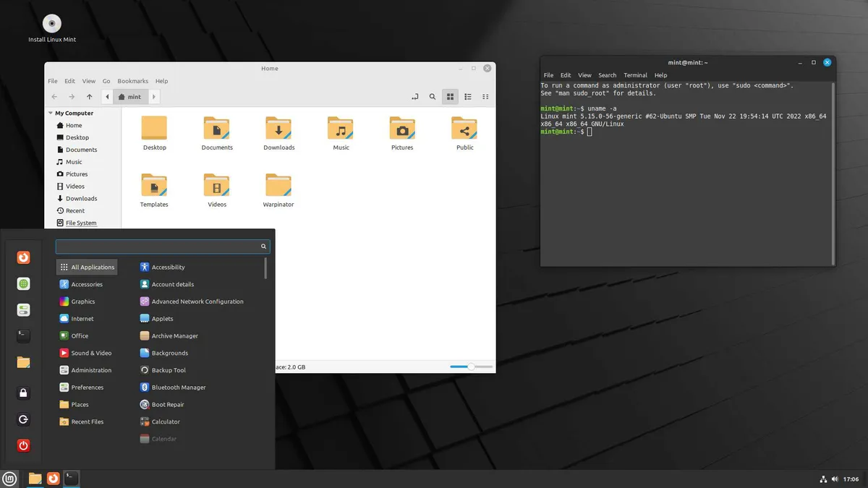Open the Search menu in the terminal window
This screenshot has height=488, width=868.
pyautogui.click(x=608, y=75)
